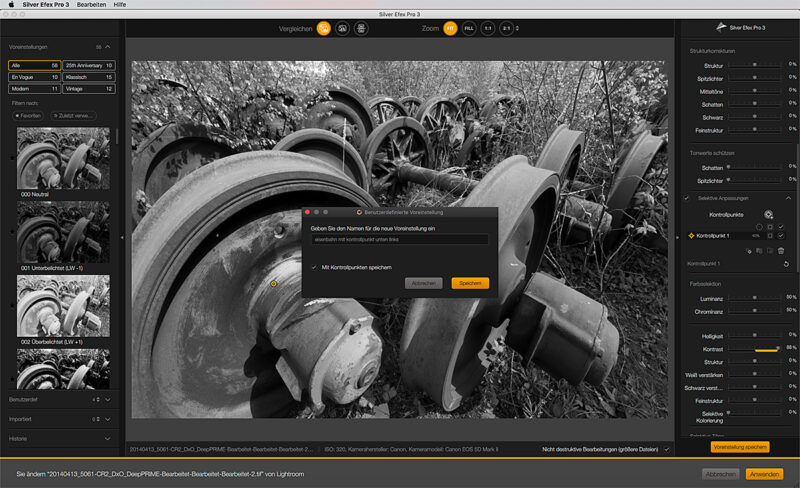Click Abbrechen in the preset dialog
Screen dimensions: 800x488
423,283
